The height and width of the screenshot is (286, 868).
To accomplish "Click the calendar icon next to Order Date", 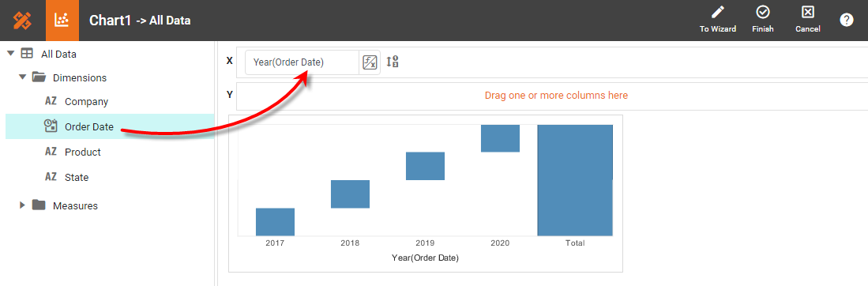I will tap(51, 126).
